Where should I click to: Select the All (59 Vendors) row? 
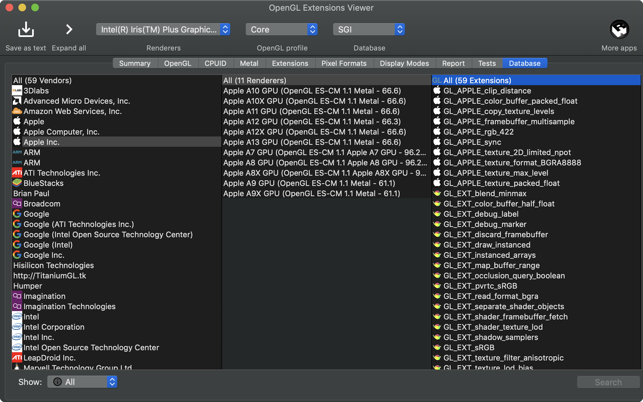coord(116,80)
